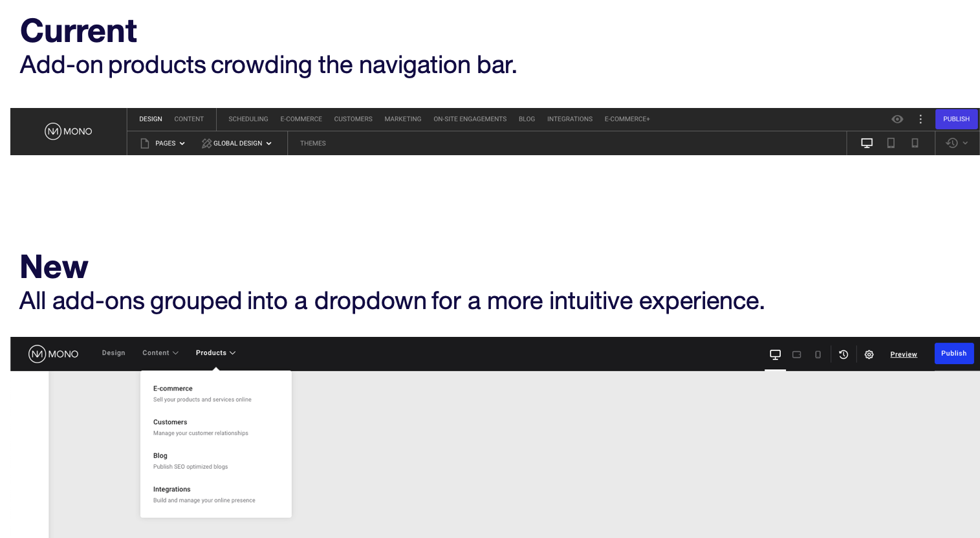Click the paint tools icon beside GLOBAL DESIGN
This screenshot has height=538, width=980.
(x=206, y=144)
